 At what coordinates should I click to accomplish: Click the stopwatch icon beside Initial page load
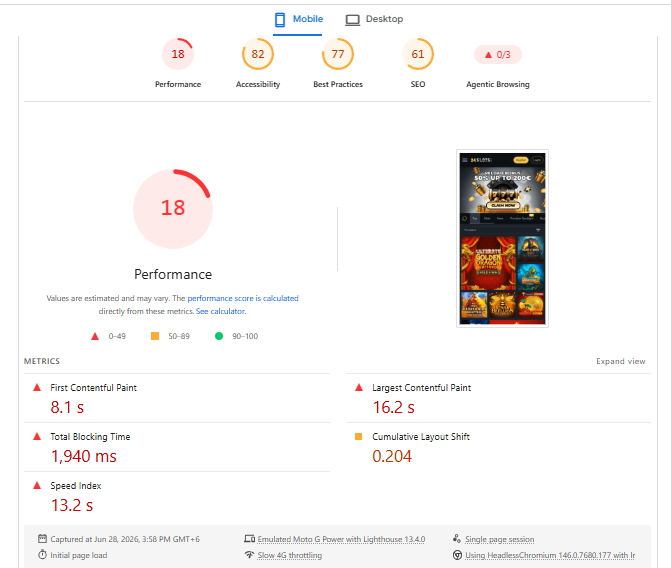42,555
